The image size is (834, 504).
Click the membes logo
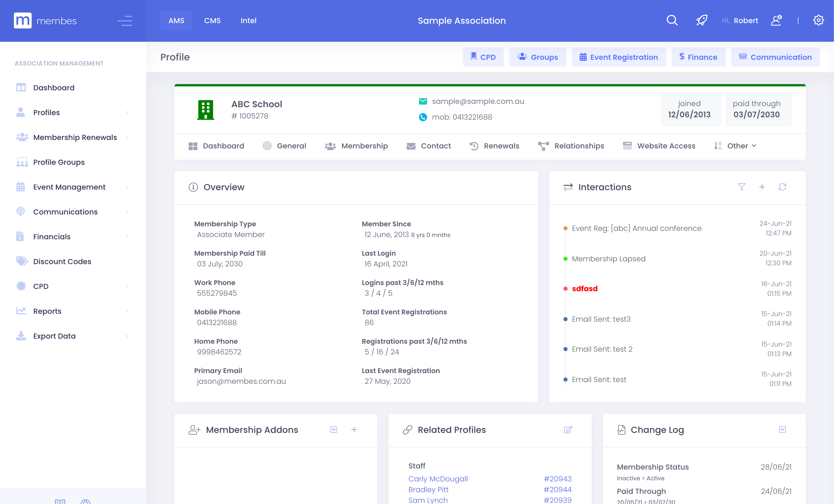click(x=45, y=21)
